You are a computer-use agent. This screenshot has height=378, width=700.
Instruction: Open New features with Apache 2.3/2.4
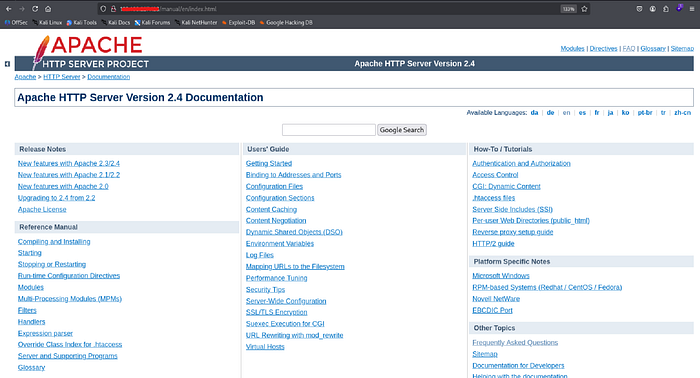pos(69,163)
